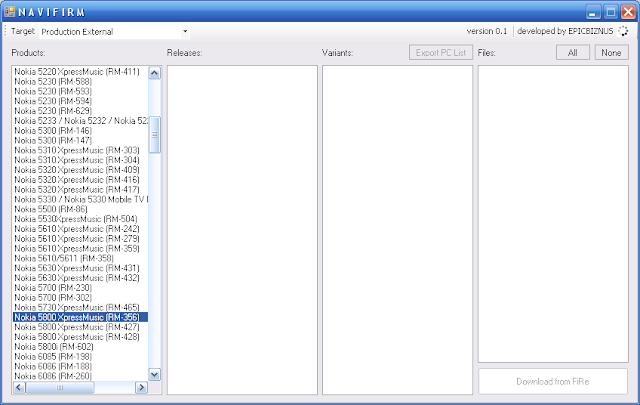640x405 pixels.
Task: Select Nokia 6086 (RM-188)
Action: (80, 366)
